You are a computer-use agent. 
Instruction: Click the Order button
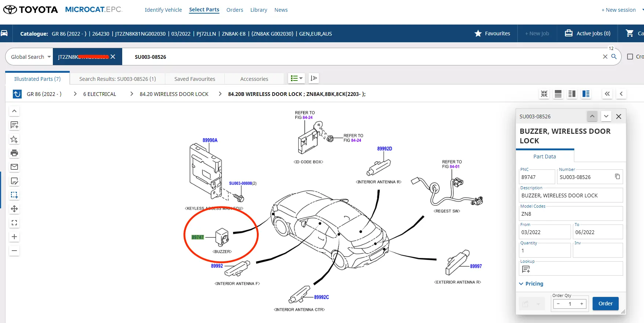[x=605, y=304]
